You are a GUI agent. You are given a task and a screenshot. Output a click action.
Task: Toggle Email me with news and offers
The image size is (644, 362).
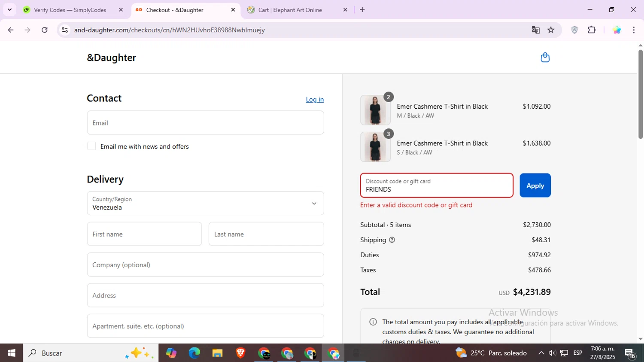[91, 146]
